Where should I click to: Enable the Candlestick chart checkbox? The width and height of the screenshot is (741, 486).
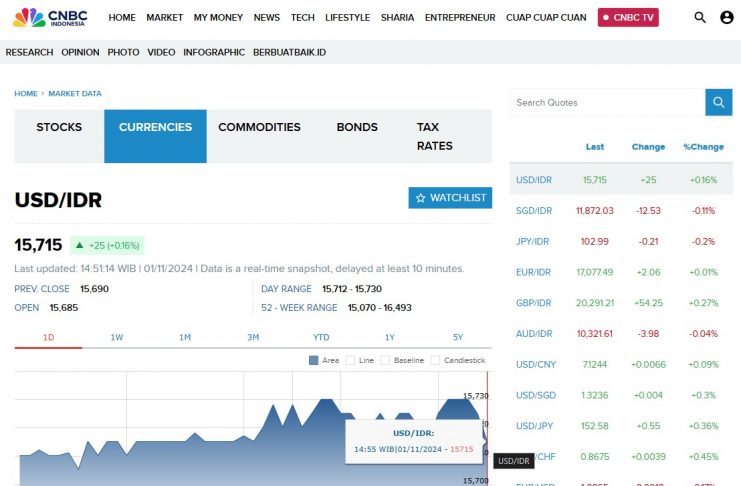point(437,360)
